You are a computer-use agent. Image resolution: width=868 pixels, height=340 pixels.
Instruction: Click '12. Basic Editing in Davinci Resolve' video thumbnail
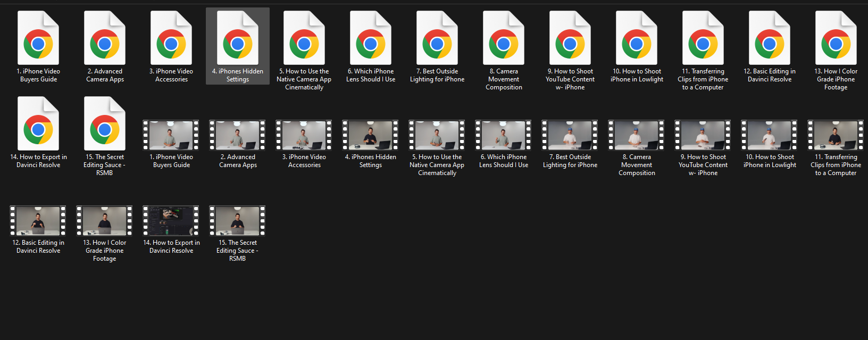coord(38,221)
